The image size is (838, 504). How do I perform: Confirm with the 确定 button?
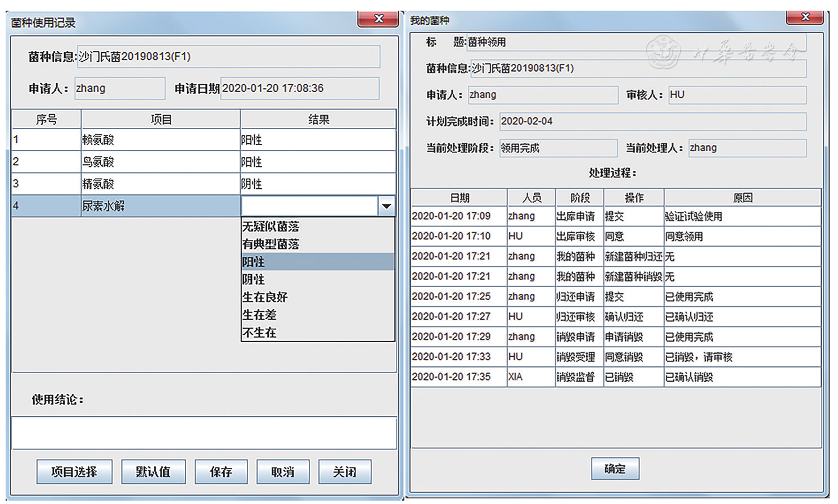(615, 469)
